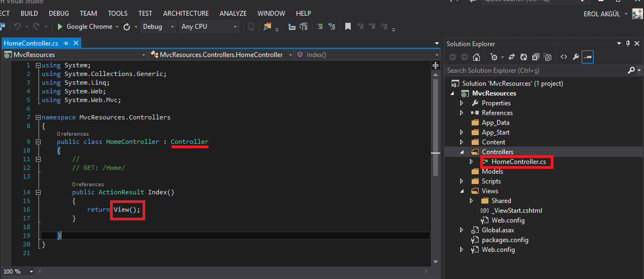Screen dimensions: 644x279
Task: Select HomeController.cs in Solution Explorer
Action: click(518, 162)
